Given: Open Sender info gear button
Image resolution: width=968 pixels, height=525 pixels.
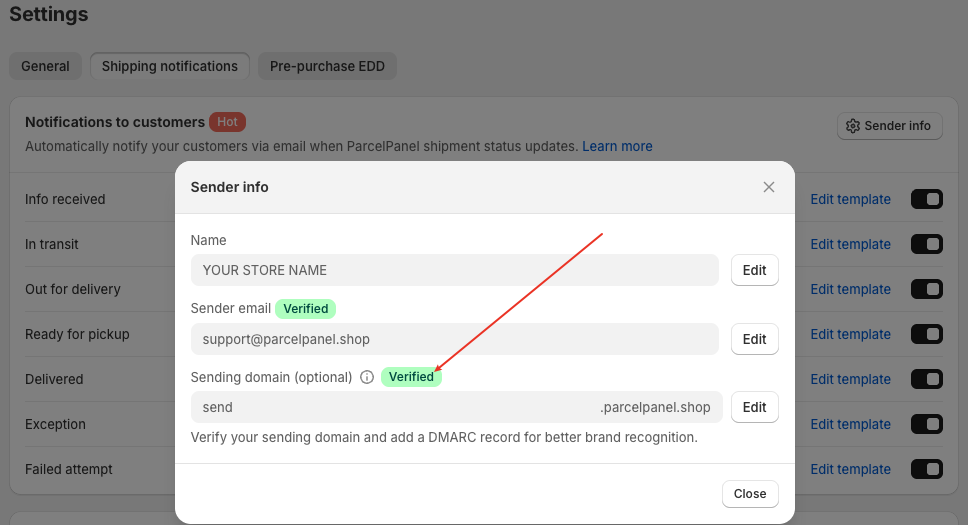Looking at the screenshot, I should (890, 126).
